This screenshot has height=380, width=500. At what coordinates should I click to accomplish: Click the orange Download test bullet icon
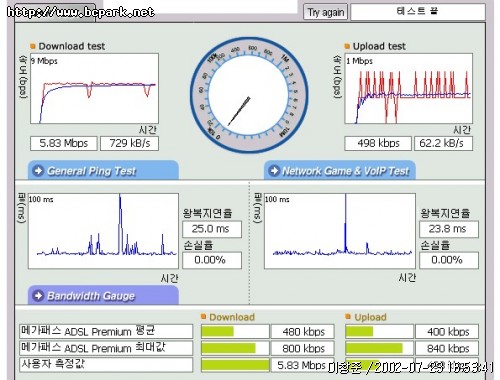[x=33, y=46]
